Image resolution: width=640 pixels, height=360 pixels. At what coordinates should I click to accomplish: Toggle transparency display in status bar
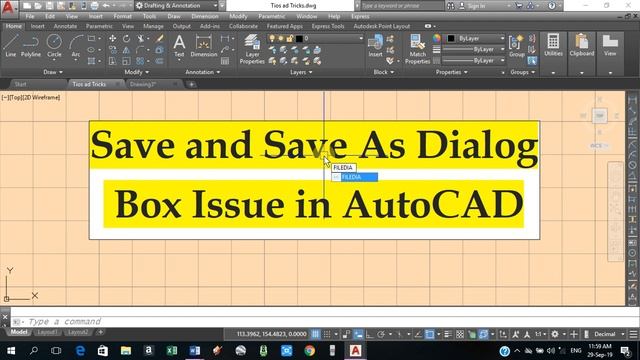460,334
